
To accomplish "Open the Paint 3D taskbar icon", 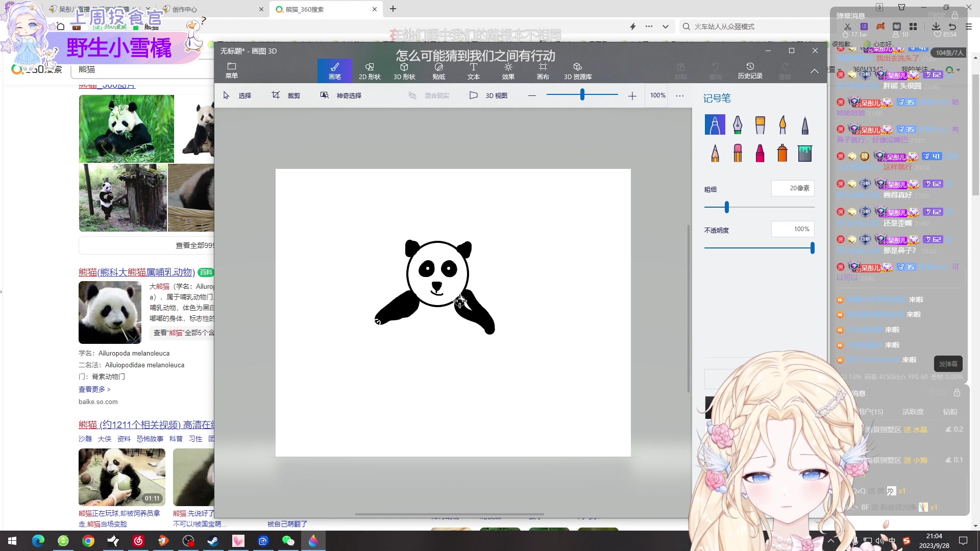I will tap(313, 541).
